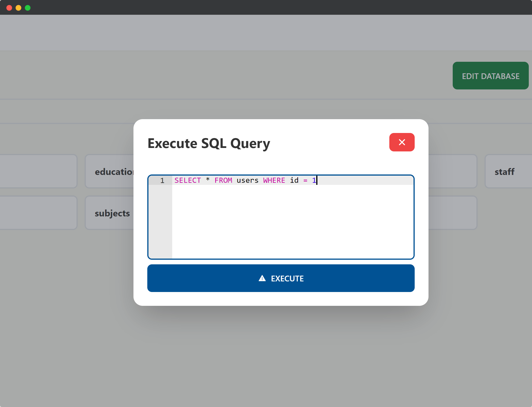This screenshot has width=532, height=407.
Task: Open the subjects table card
Action: click(112, 213)
